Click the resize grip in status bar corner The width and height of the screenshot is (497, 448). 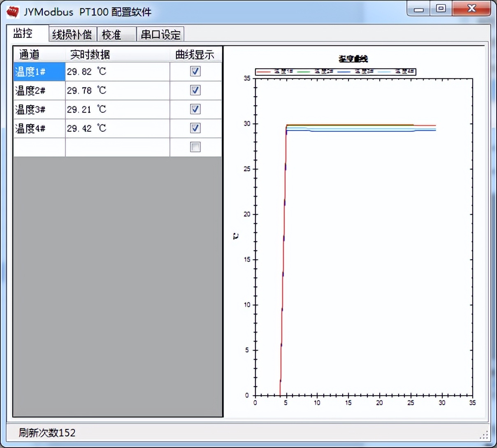coord(484,434)
